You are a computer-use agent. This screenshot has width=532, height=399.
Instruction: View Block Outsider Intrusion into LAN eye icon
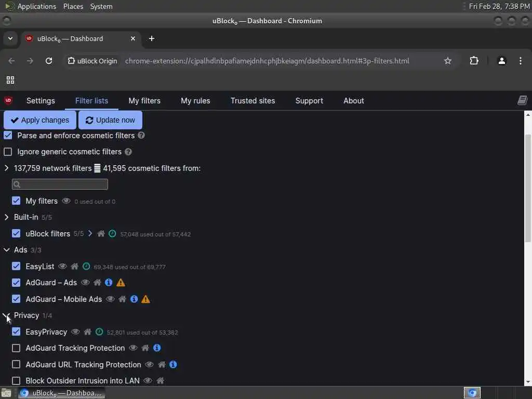148,380
